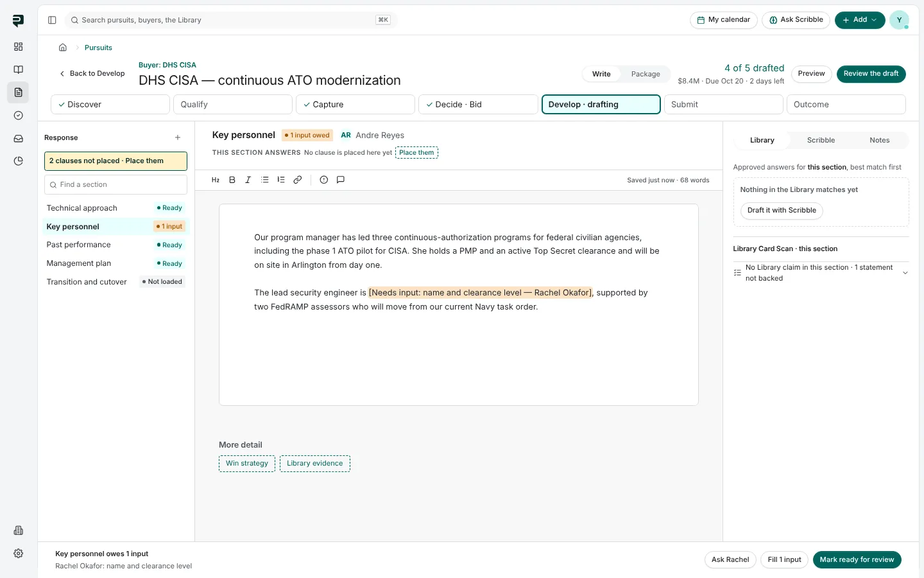Apply italic formatting to text
This screenshot has width=924, height=578.
click(x=248, y=180)
